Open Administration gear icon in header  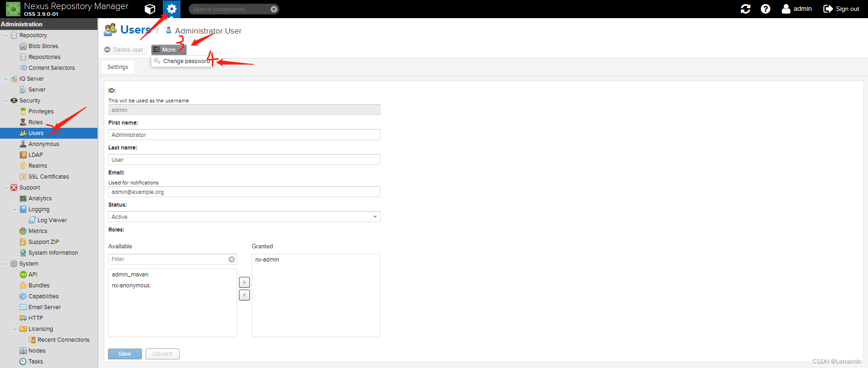click(171, 9)
